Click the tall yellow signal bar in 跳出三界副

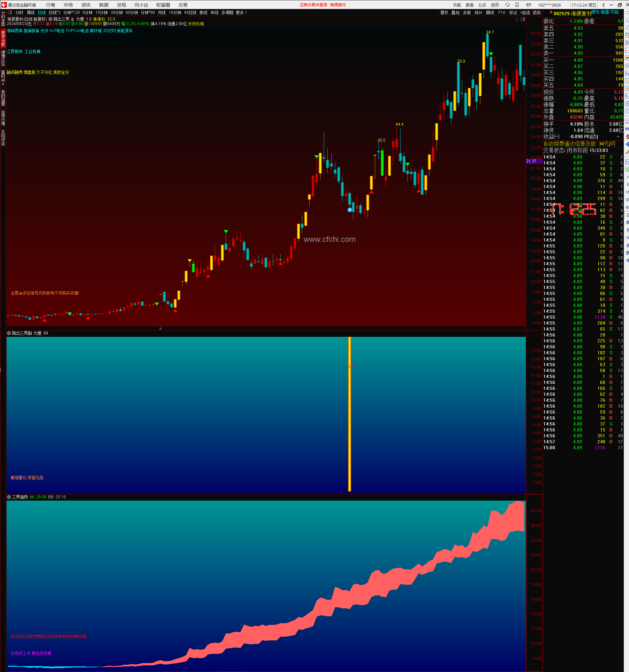click(x=349, y=414)
